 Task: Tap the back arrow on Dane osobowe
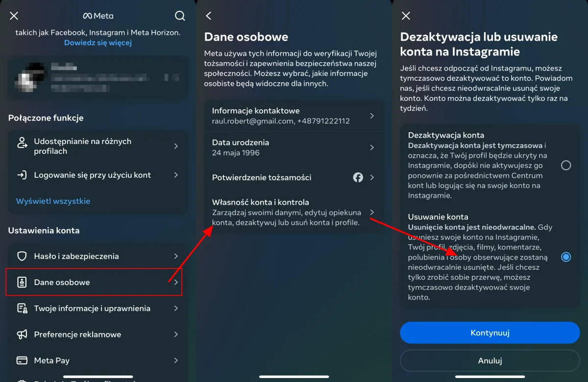click(209, 16)
